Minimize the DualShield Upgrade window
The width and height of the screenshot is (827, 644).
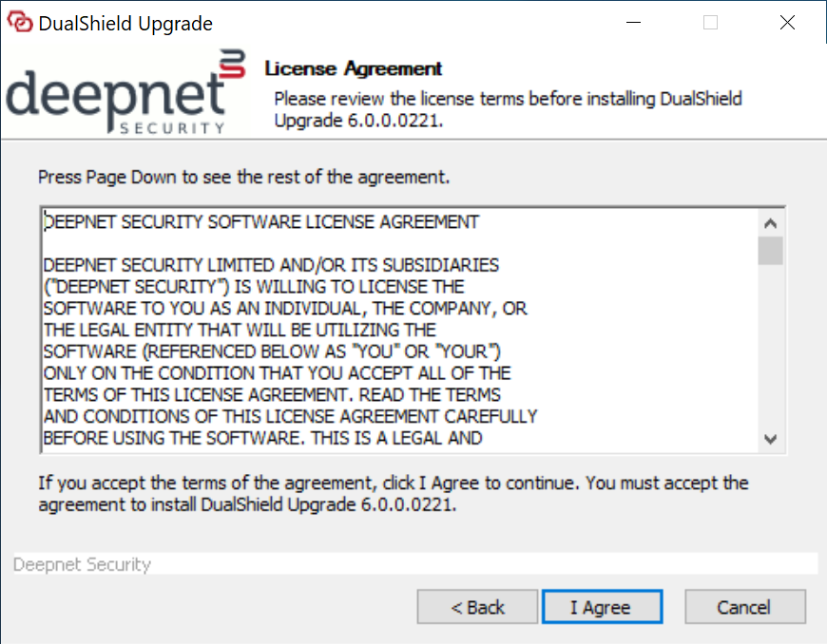(631, 23)
